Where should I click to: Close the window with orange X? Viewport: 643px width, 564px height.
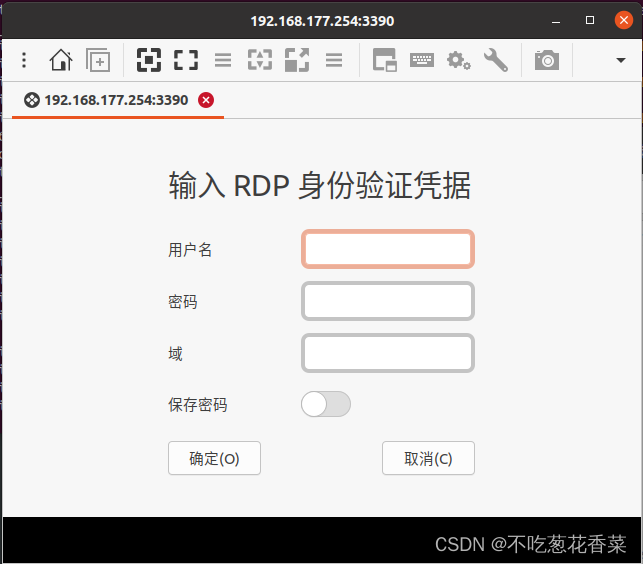pos(624,20)
